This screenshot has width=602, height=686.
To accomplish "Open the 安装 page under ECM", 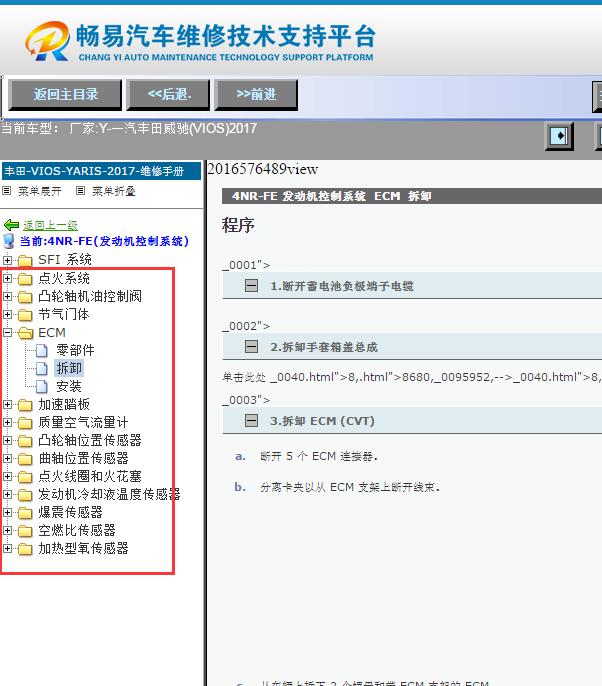I will pyautogui.click(x=69, y=386).
